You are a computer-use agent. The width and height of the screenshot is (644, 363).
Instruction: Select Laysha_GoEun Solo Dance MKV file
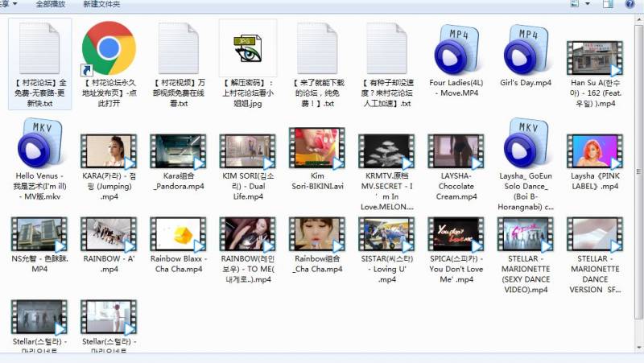point(526,164)
